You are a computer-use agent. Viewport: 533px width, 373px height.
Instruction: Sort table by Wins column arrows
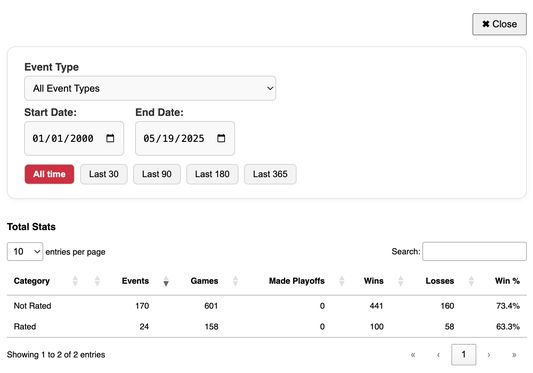point(401,281)
